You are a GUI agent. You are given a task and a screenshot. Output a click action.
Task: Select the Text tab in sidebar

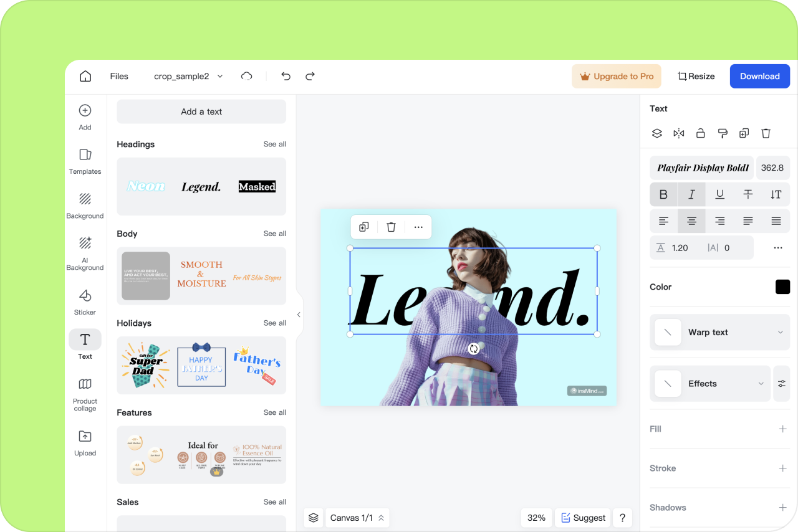[85, 345]
